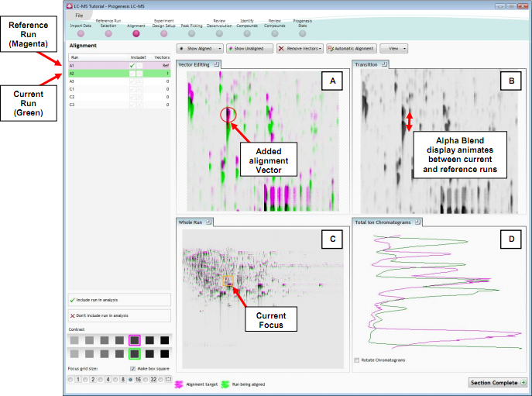Click the Total Ion Chromatograms plot
532x396 pixels.
444,292
